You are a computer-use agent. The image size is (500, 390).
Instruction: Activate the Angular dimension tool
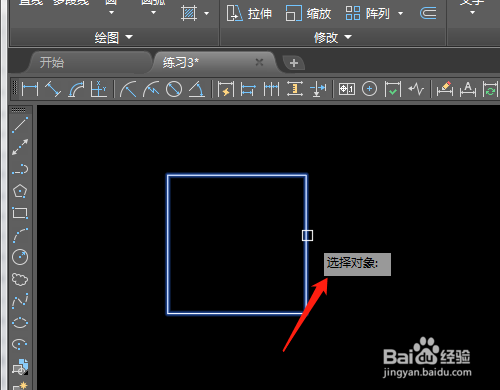pyautogui.click(x=197, y=89)
